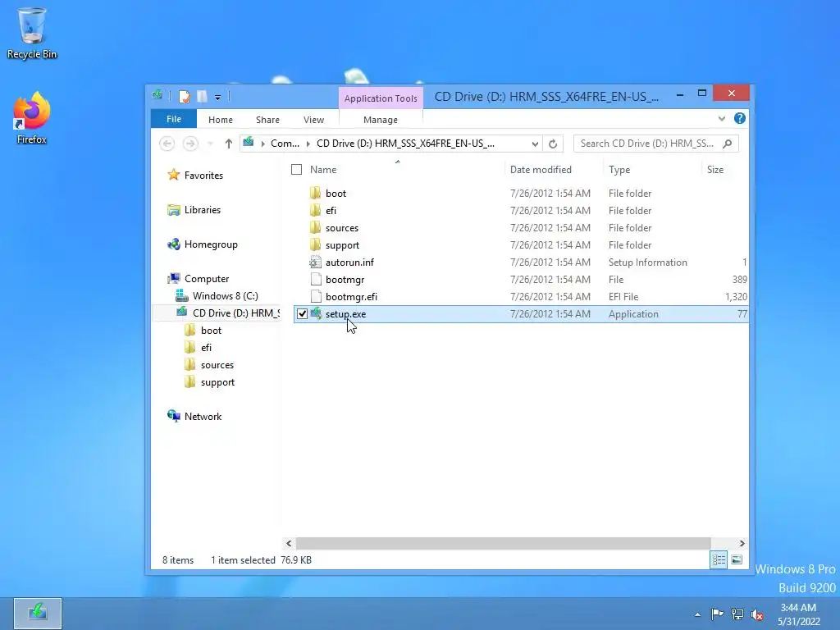Select the sources folder in file list

(x=342, y=228)
